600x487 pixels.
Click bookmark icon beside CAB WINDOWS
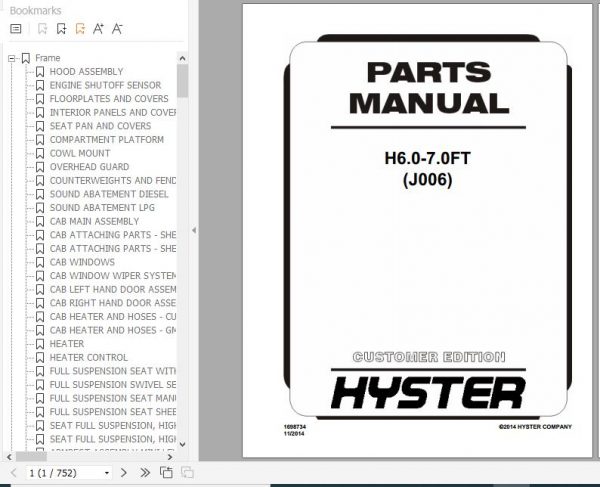pyautogui.click(x=40, y=262)
